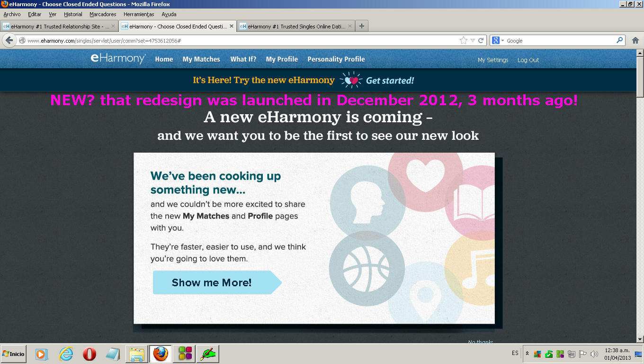
Task: Close the 'Trusted Singles Online Dating' tab
Action: 350,27
